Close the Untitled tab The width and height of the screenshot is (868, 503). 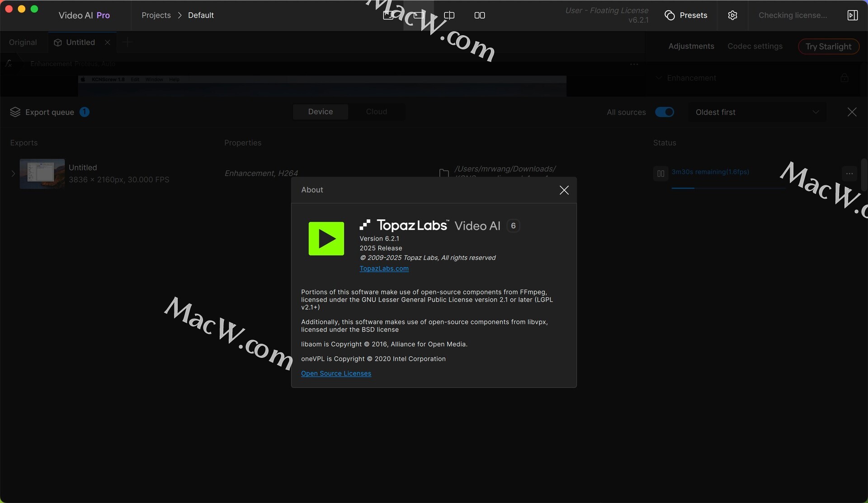click(x=108, y=43)
